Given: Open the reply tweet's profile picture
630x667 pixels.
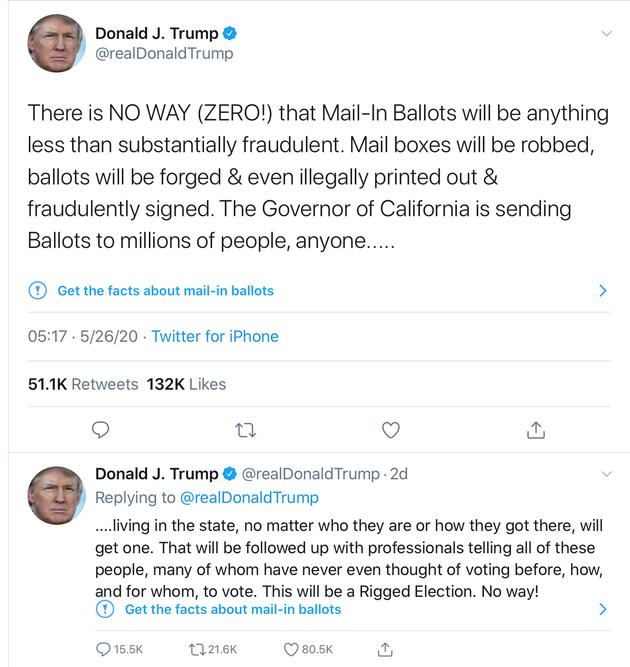Looking at the screenshot, I should 56,496.
